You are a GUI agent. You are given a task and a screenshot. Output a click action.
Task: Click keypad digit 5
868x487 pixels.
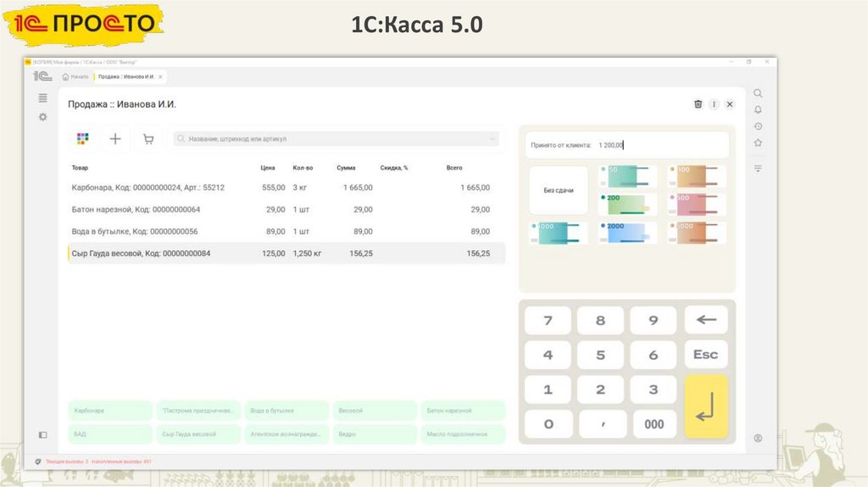pos(600,355)
